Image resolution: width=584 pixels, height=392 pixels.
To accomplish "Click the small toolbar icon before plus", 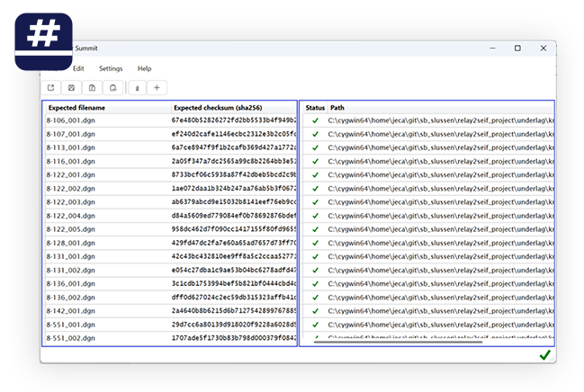I will [x=138, y=88].
